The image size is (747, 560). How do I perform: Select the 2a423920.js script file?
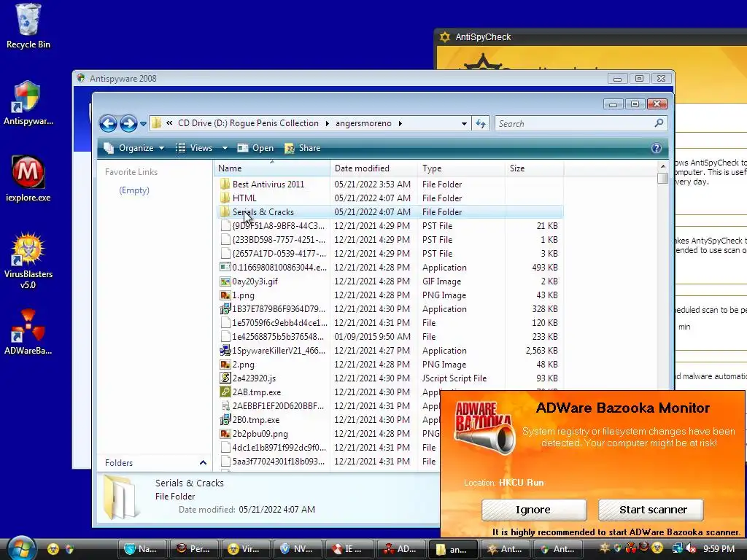click(254, 378)
